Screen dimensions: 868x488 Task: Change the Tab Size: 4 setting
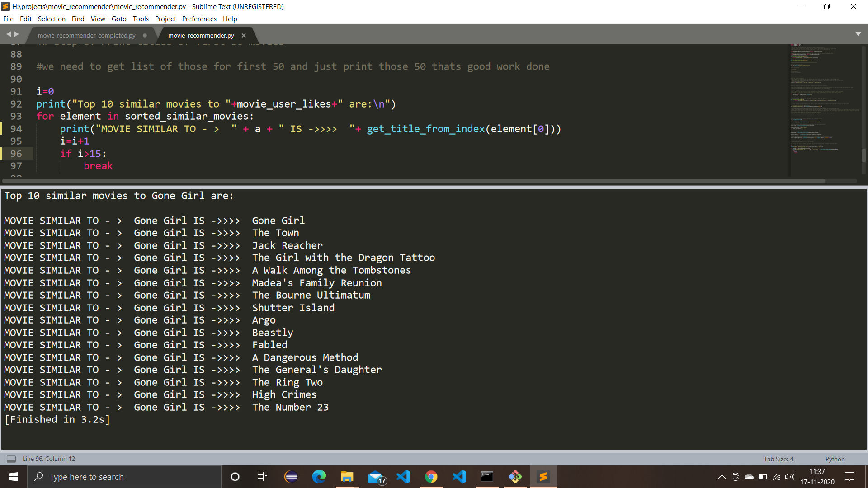pos(778,459)
